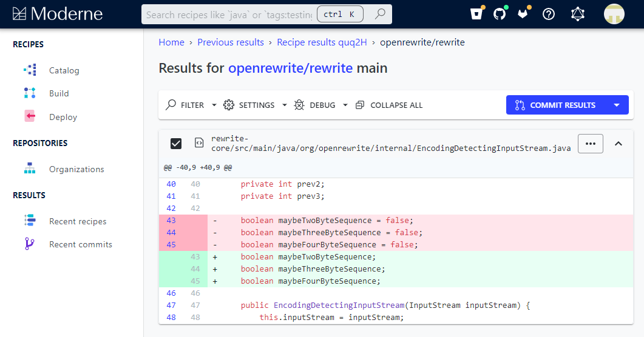Go to Previous results breadcrumb
This screenshot has width=644, height=337.
point(231,42)
